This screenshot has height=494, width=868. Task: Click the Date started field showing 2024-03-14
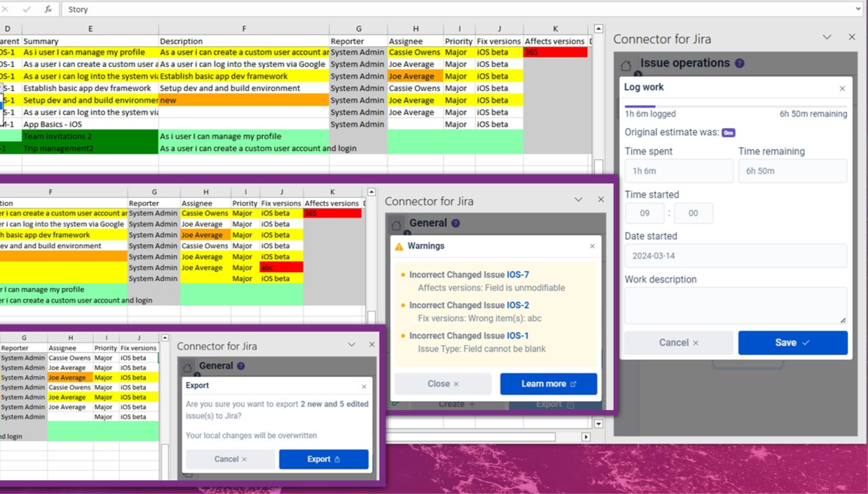(x=735, y=256)
